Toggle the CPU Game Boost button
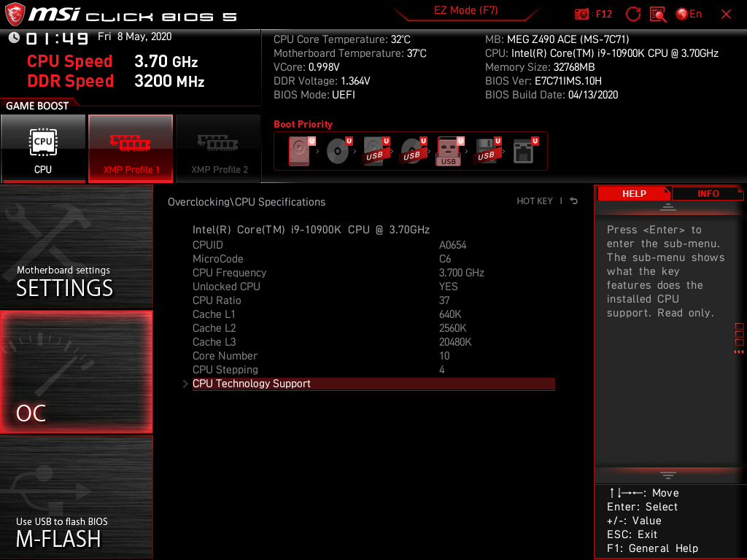Image resolution: width=747 pixels, height=560 pixels. pos(43,149)
